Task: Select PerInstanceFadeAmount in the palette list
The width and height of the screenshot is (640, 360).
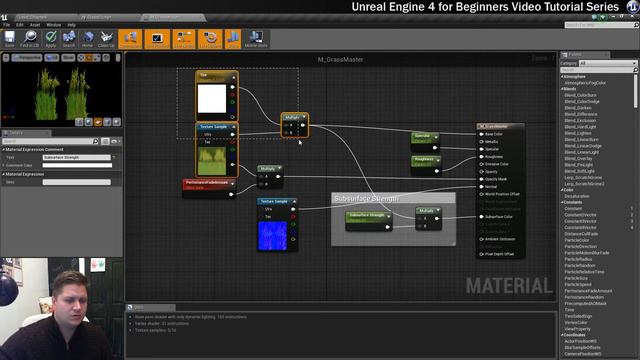Action: (x=588, y=291)
